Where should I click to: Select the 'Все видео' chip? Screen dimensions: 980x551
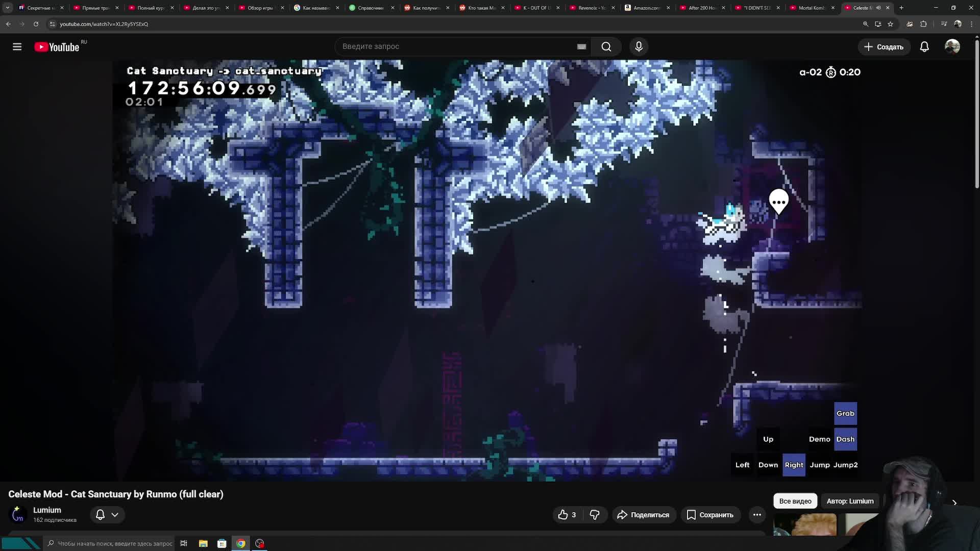[795, 501]
